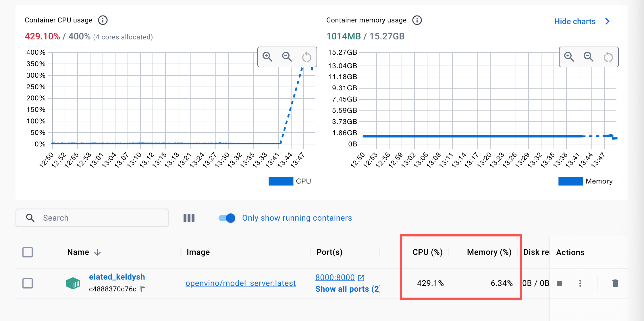Open the column display options icon

tap(189, 218)
